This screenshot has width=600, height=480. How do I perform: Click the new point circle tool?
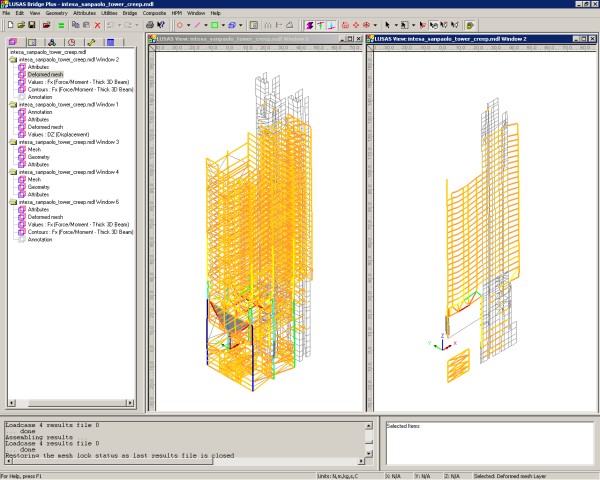point(179,24)
